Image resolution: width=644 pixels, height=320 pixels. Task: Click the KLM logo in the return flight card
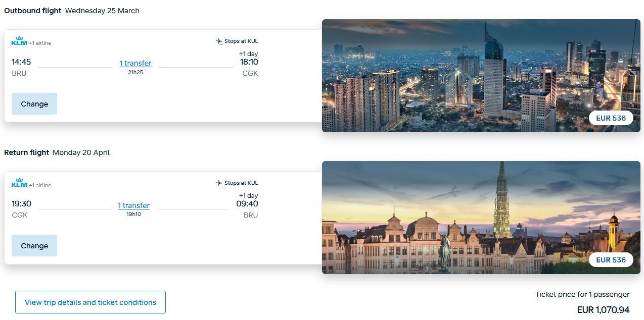pos(19,183)
